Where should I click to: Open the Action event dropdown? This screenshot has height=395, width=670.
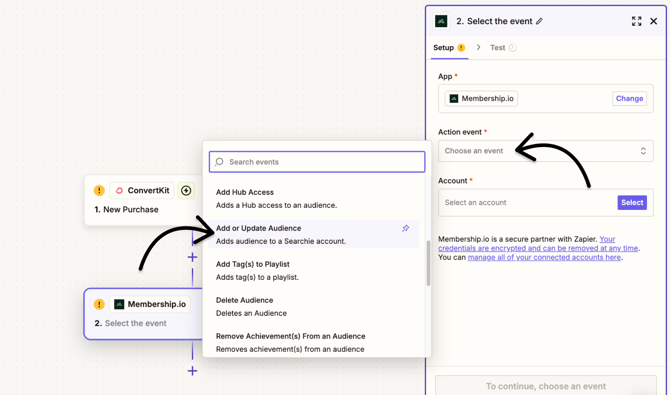pyautogui.click(x=546, y=151)
